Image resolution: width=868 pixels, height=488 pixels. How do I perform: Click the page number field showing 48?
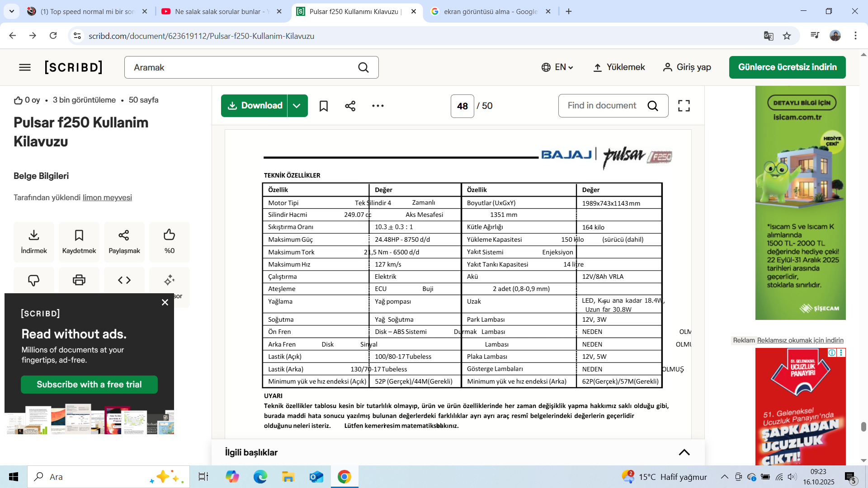(462, 106)
